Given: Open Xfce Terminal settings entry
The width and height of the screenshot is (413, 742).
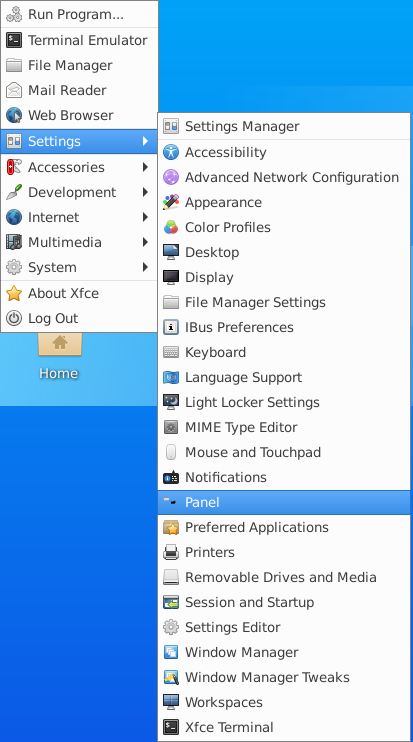Looking at the screenshot, I should (284, 727).
